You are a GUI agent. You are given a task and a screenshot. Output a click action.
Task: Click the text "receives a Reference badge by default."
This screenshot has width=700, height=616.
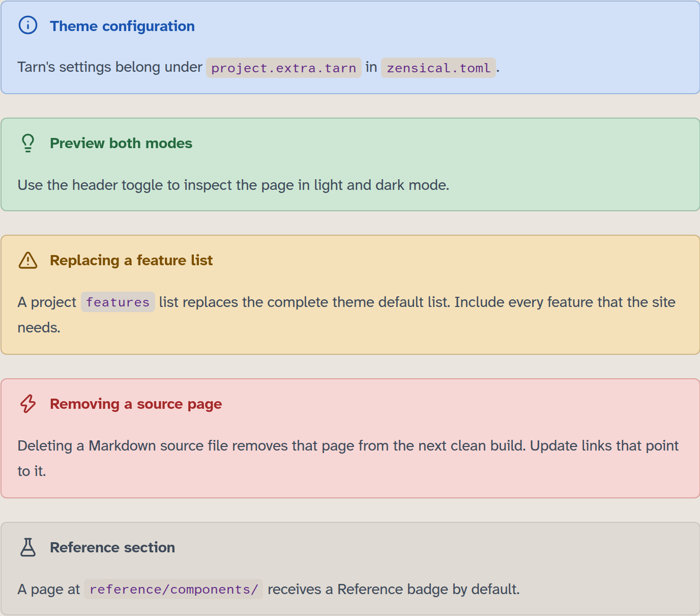394,589
